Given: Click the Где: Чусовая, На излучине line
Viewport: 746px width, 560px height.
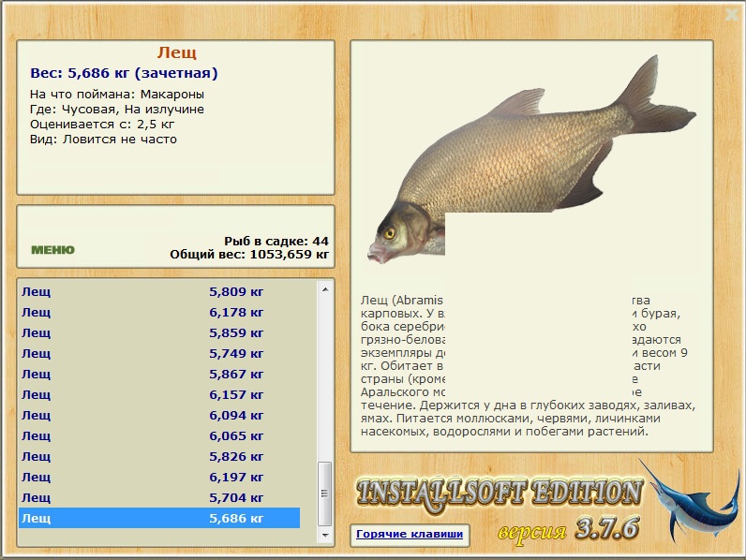Looking at the screenshot, I should coord(117,110).
